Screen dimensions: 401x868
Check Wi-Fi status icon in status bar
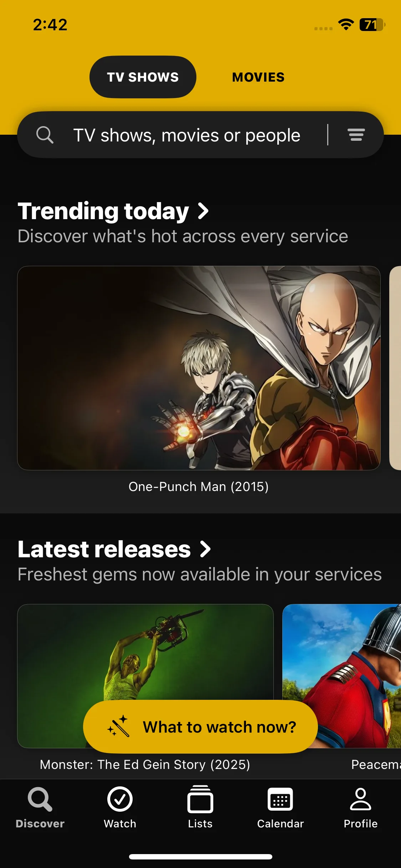[x=346, y=24]
